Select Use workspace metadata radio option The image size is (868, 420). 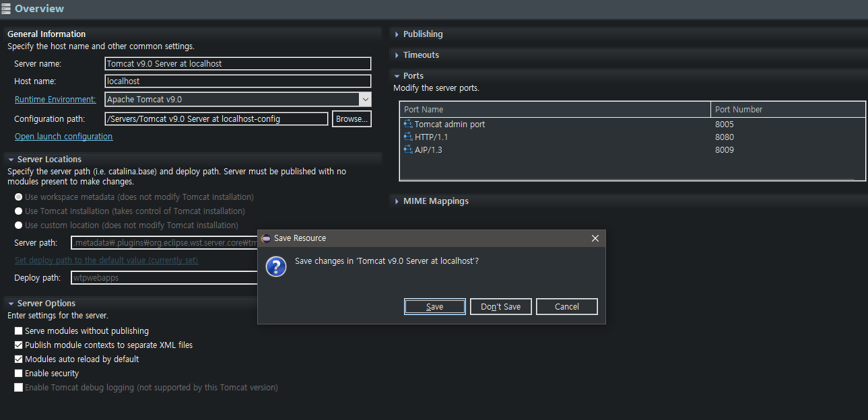tap(19, 197)
